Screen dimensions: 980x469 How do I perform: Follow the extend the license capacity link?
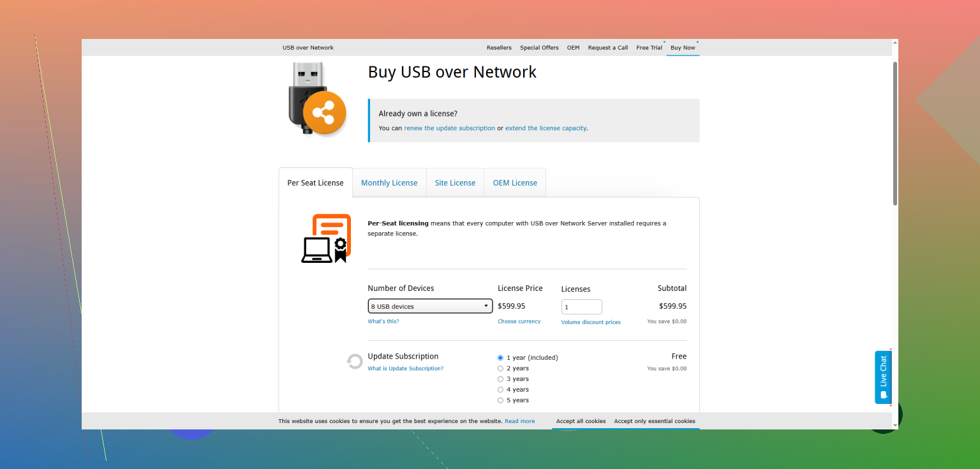click(x=546, y=128)
